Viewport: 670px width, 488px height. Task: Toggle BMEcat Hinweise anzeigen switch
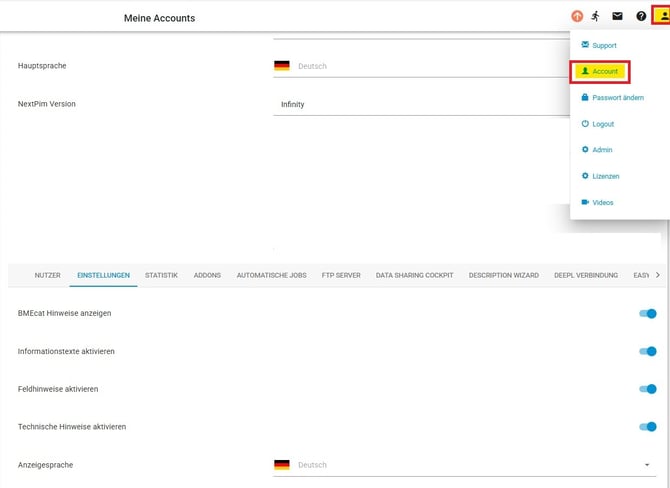(x=648, y=314)
